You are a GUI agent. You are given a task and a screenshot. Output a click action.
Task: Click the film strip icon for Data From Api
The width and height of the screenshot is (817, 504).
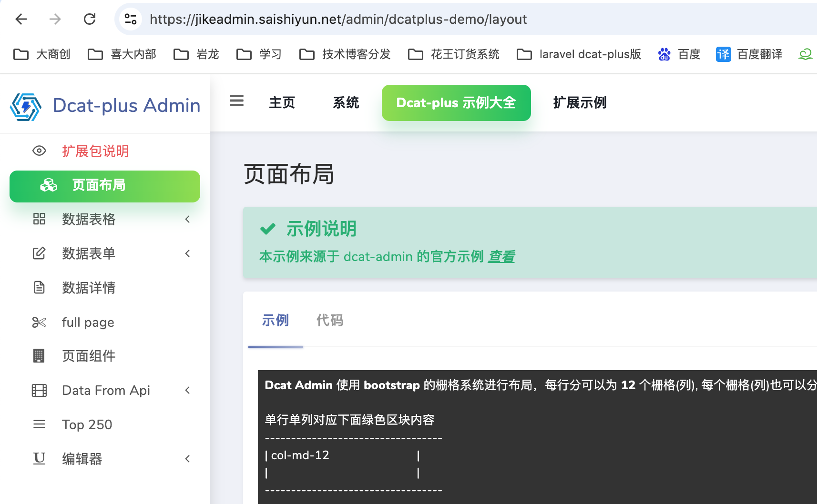pyautogui.click(x=39, y=391)
